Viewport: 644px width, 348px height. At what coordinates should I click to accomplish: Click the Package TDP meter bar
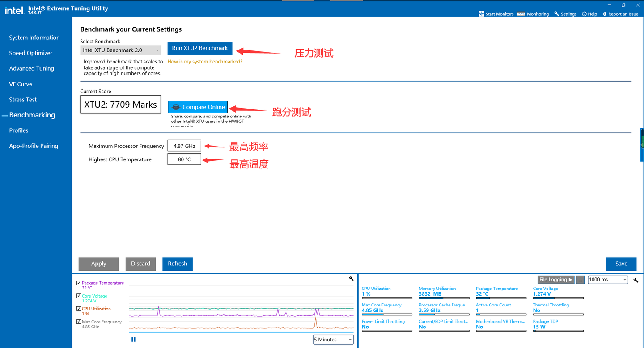[x=558, y=331]
